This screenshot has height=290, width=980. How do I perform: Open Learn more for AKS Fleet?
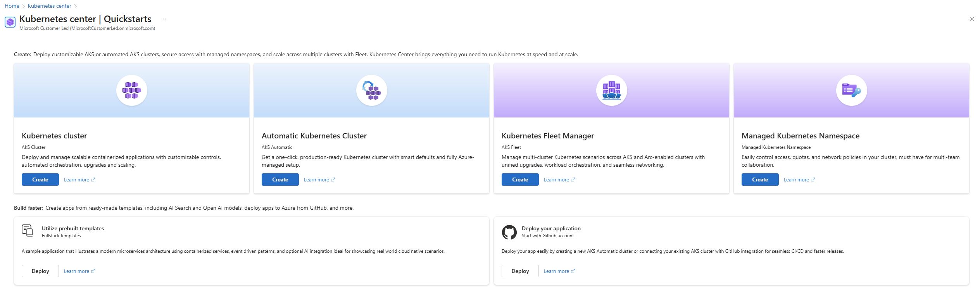pyautogui.click(x=559, y=180)
